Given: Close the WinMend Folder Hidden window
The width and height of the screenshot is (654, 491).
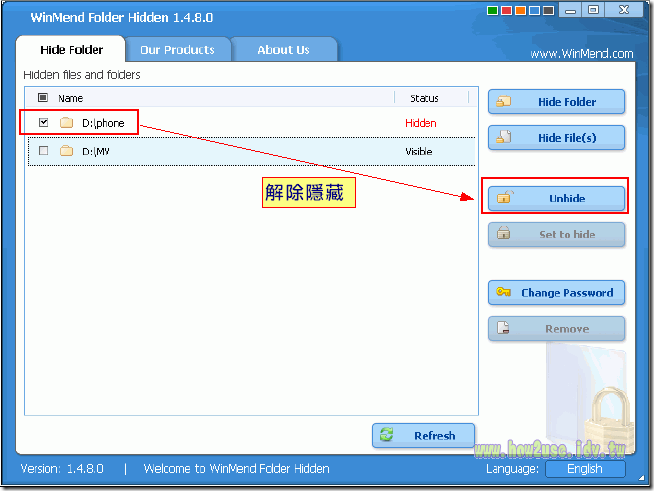Looking at the screenshot, I should pos(624,10).
